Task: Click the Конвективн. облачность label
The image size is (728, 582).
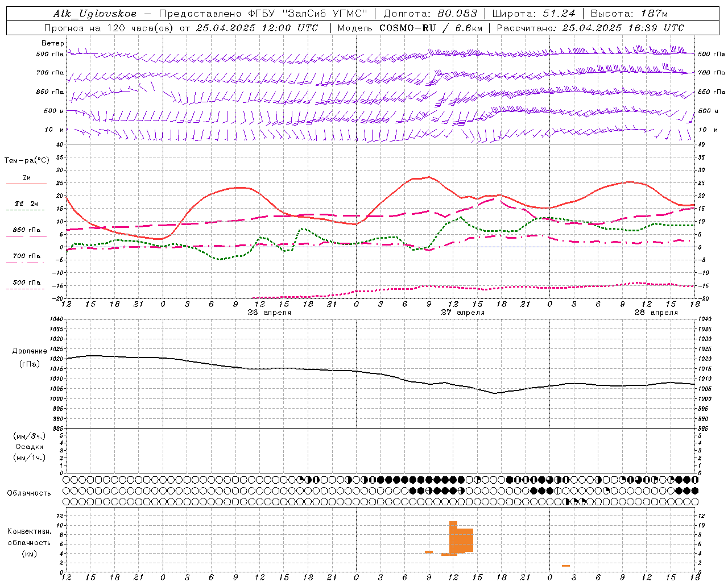Action: [29, 537]
